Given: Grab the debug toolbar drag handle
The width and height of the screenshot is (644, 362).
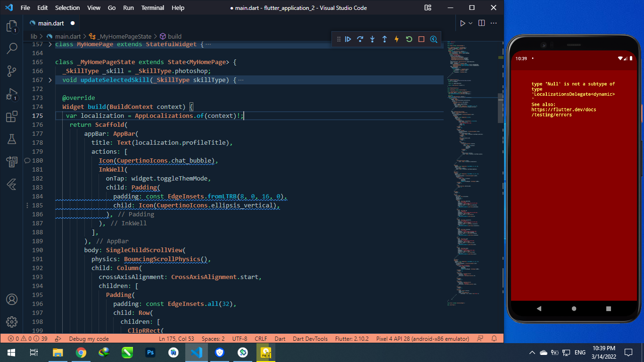Looking at the screenshot, I should tap(338, 39).
